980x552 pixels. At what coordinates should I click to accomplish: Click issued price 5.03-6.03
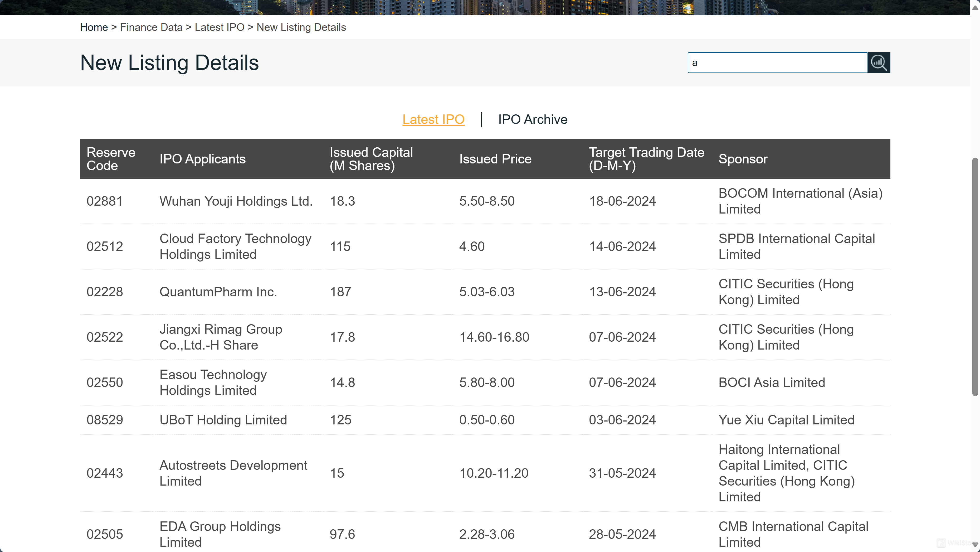click(x=487, y=292)
